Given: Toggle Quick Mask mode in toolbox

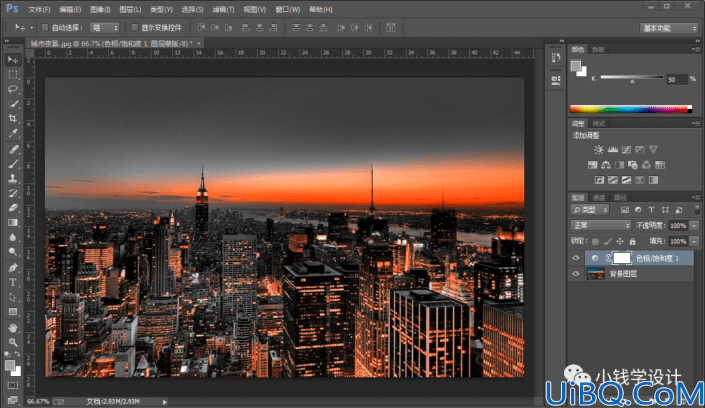Looking at the screenshot, I should click(13, 386).
